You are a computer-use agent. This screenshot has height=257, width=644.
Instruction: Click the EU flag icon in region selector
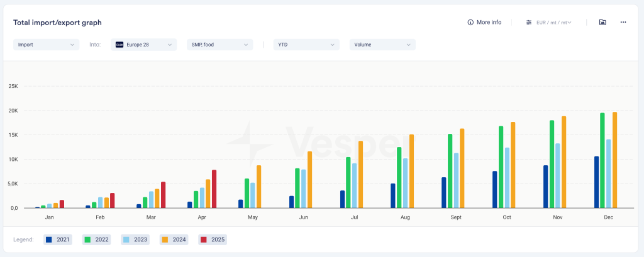(x=119, y=45)
